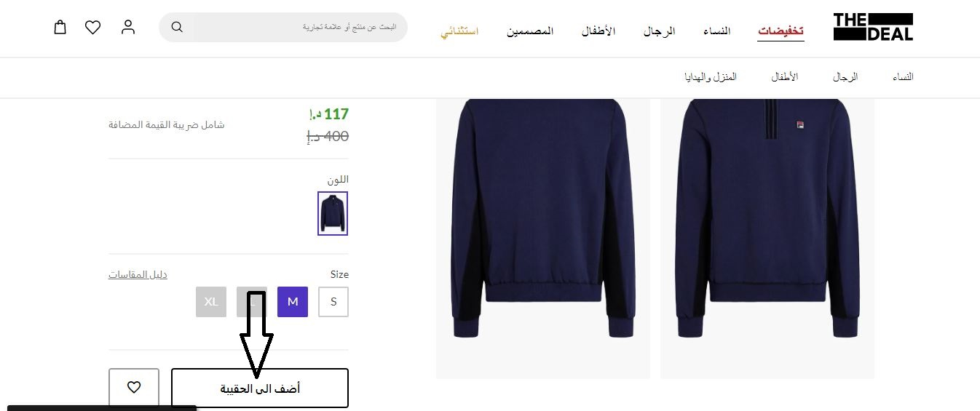This screenshot has height=411, width=980.
Task: Open the النساء main menu item
Action: [x=716, y=31]
